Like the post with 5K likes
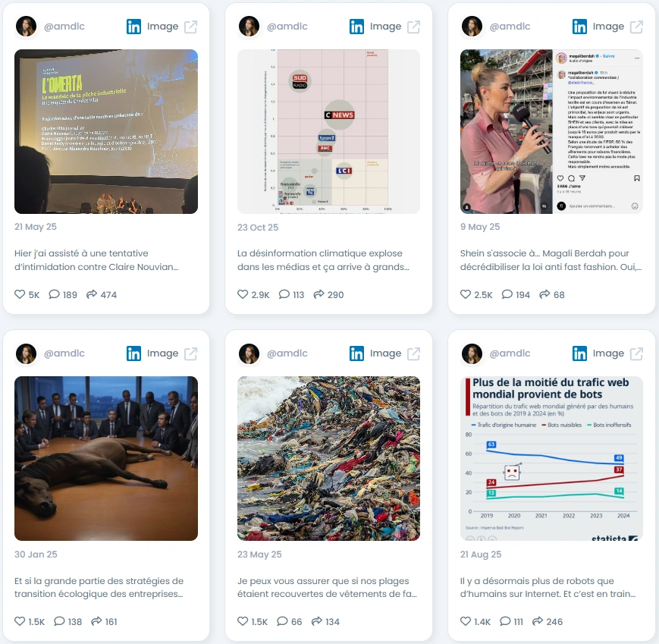The height and width of the screenshot is (644, 659). [x=20, y=294]
